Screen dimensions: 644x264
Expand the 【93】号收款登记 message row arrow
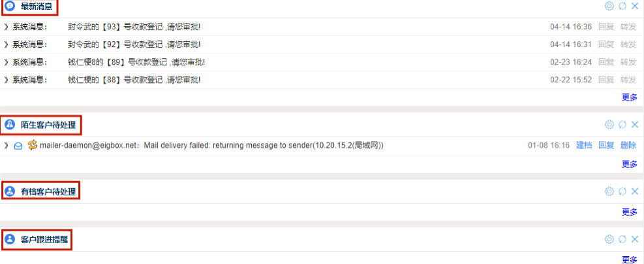pyautogui.click(x=6, y=27)
